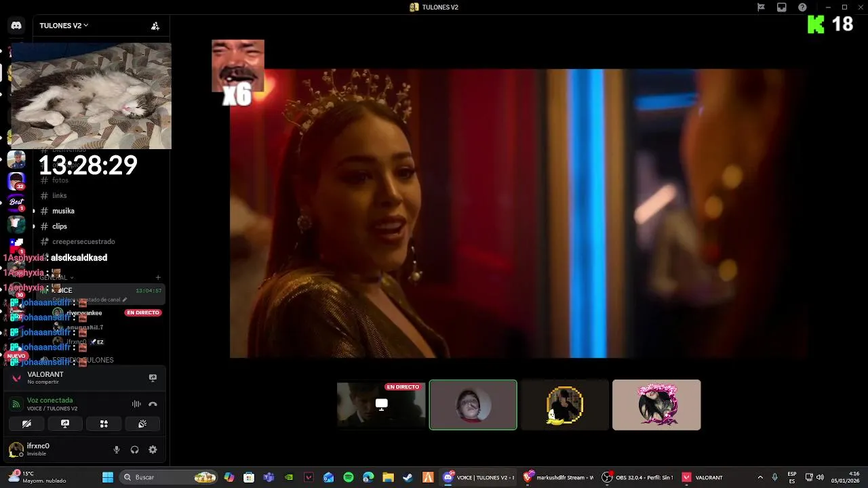Viewport: 868px width, 488px height.
Task: Expand the TULONES V2 server menu
Action: coord(64,26)
